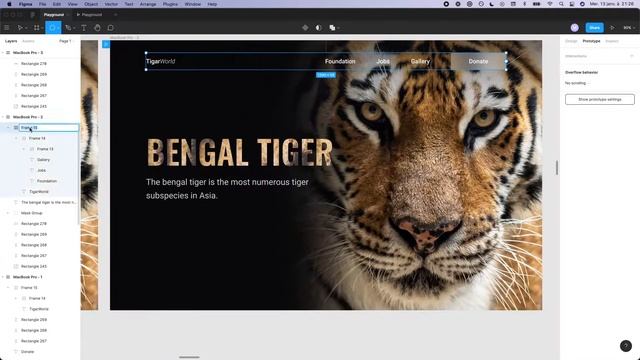This screenshot has height=360, width=640.
Task: Open the Move tools dropdown arrow
Action: (26, 28)
